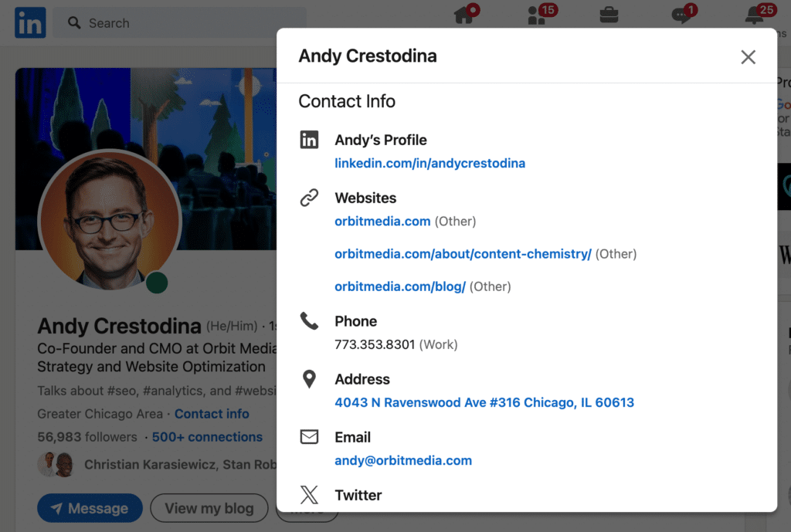
Task: Click the X Twitter icon in dialog
Action: 309,495
